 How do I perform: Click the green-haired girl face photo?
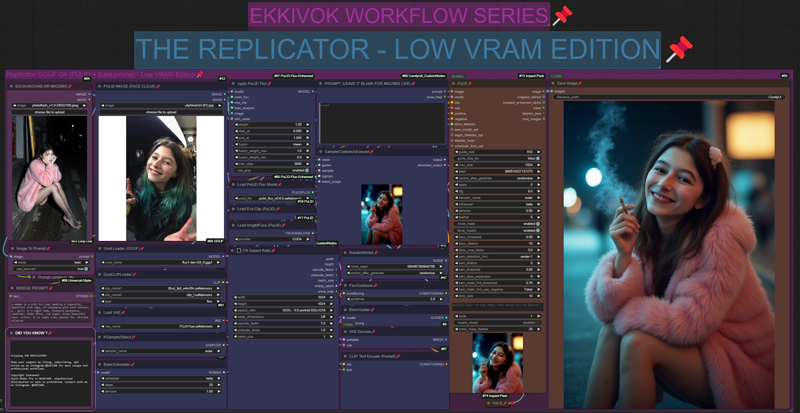(162, 178)
